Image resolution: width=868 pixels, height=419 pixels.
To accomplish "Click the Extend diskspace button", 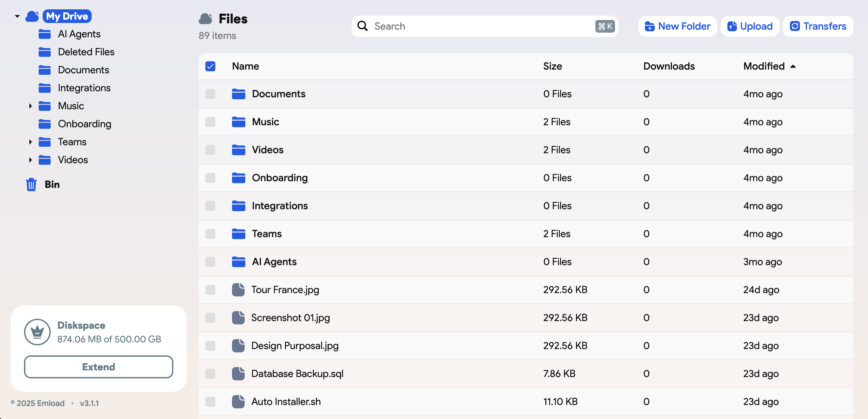I will (98, 367).
